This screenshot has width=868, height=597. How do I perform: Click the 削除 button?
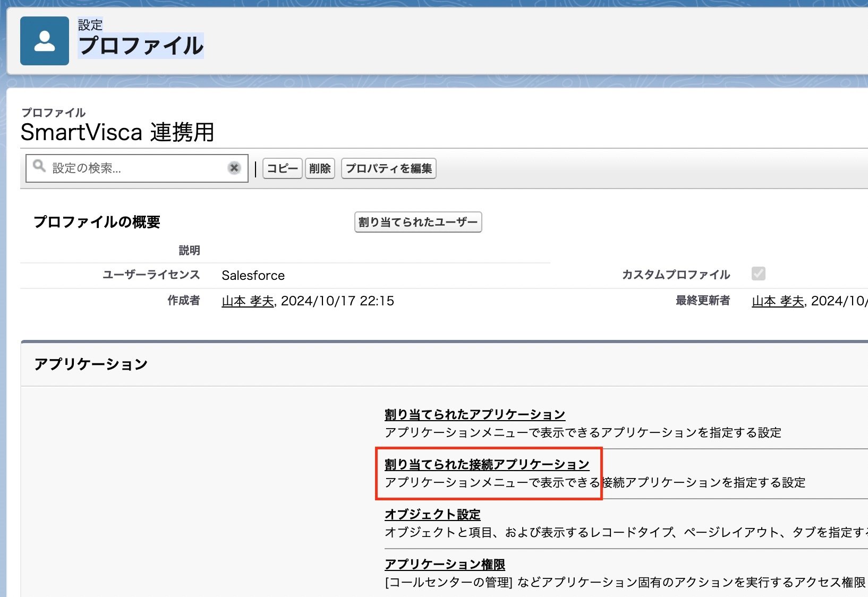[320, 168]
